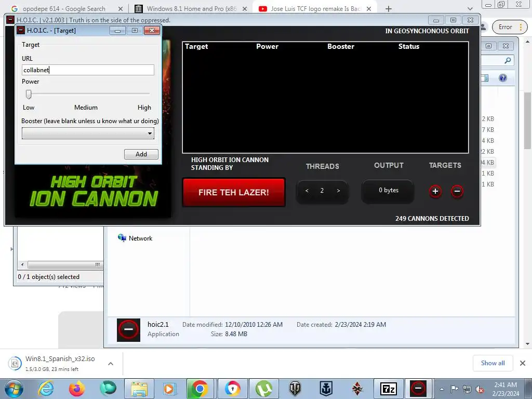
Task: Switch to opodepe 614 Google Search tab
Action: (64, 8)
